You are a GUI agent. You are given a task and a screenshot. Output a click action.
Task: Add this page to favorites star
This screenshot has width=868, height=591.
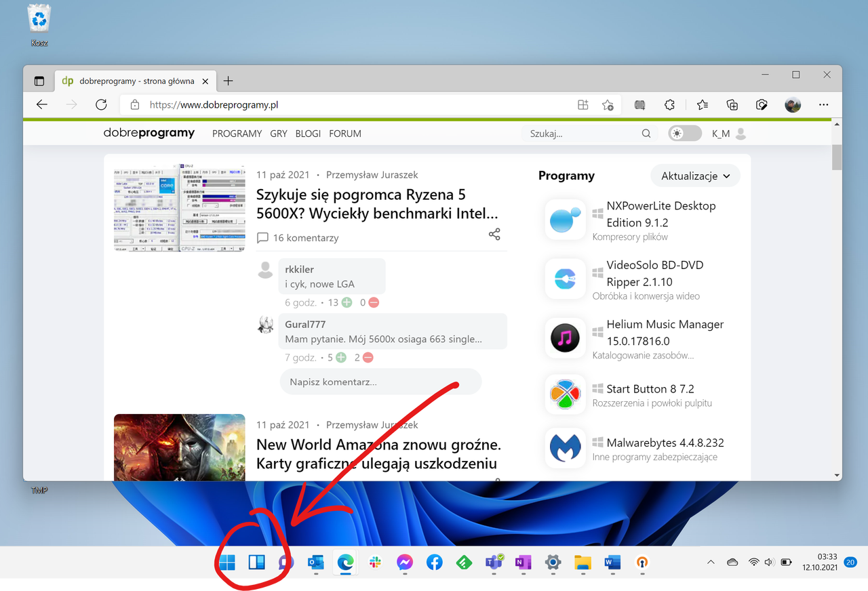[x=608, y=105]
